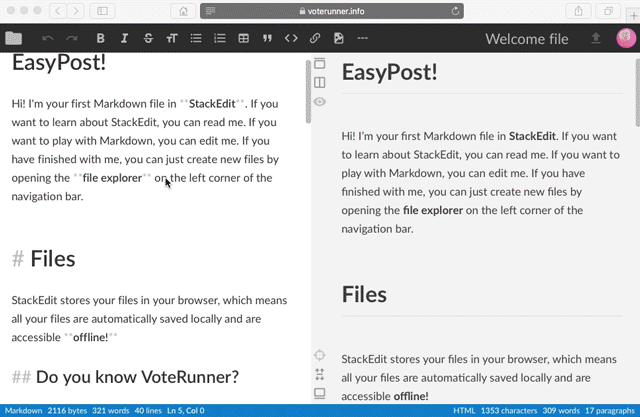
Task: Click the preview pane scrollbar
Action: [x=638, y=93]
